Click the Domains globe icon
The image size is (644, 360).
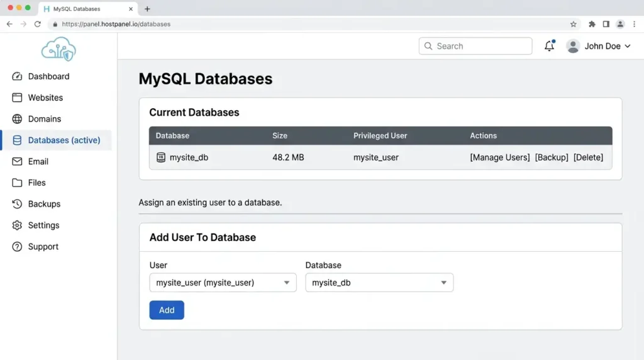pos(17,119)
